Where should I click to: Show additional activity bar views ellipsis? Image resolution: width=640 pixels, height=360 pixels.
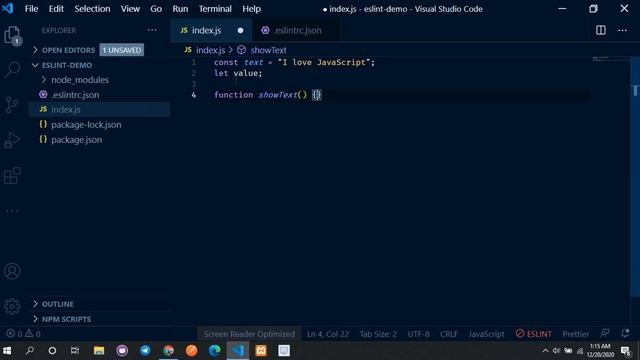click(12, 211)
